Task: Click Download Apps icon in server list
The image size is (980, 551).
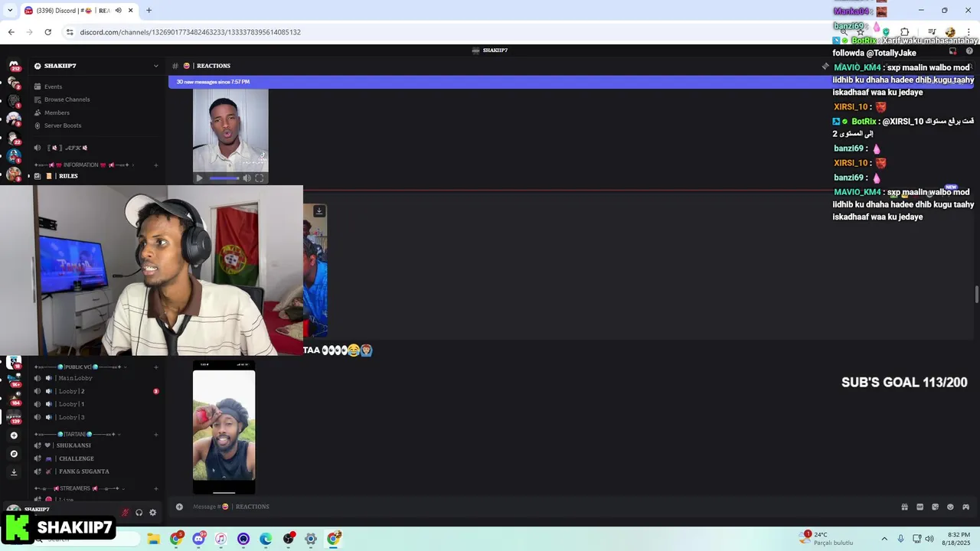Action: 14,472
